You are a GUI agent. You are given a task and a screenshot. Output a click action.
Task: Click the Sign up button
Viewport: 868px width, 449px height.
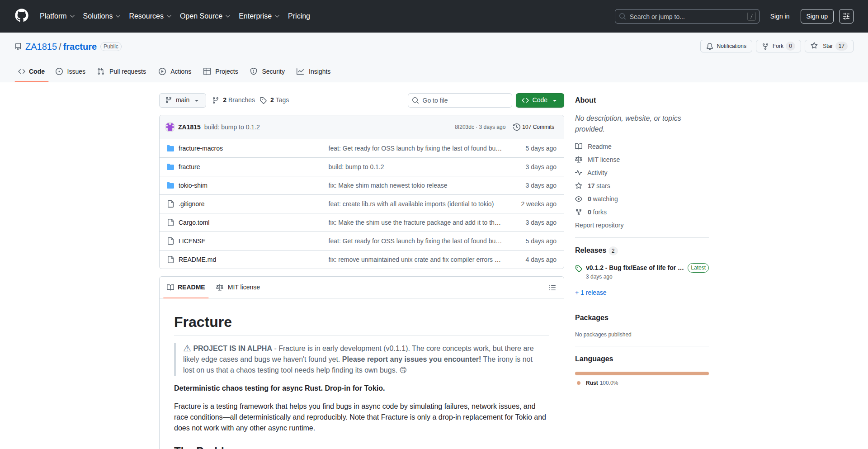[x=816, y=16]
